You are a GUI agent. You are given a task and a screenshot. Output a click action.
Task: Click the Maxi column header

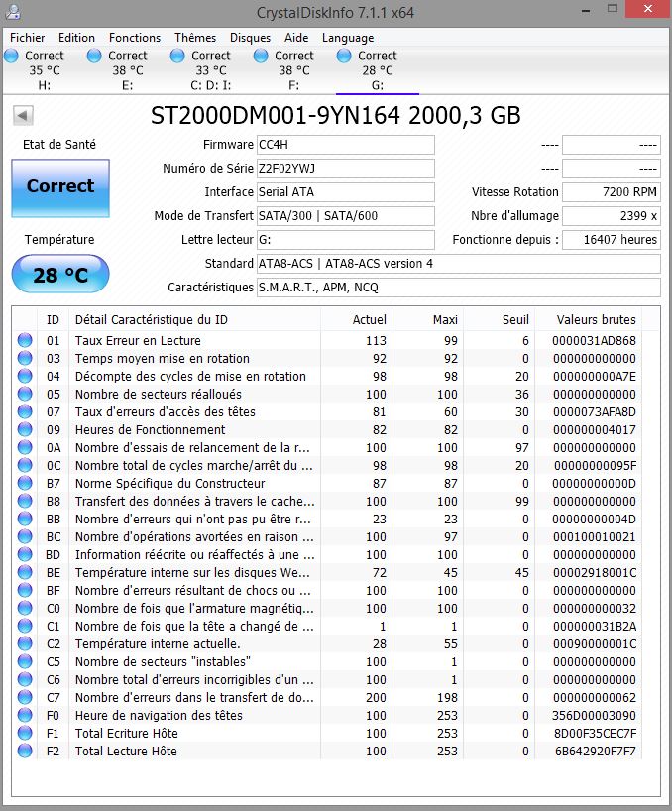coord(427,319)
